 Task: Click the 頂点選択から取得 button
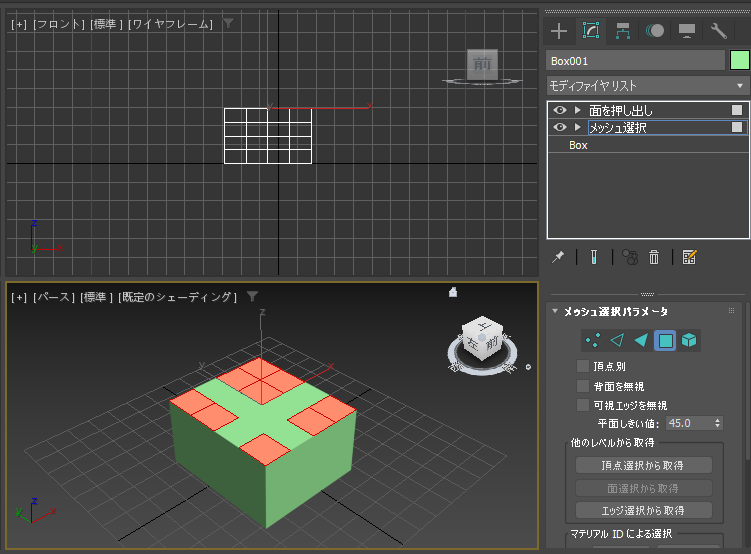pos(643,465)
